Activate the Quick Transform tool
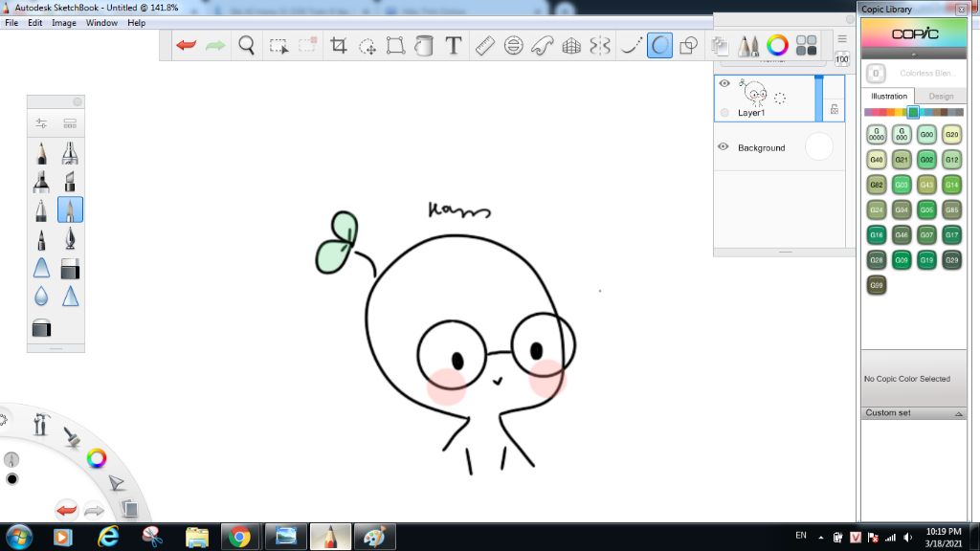This screenshot has width=980, height=551. click(x=367, y=46)
